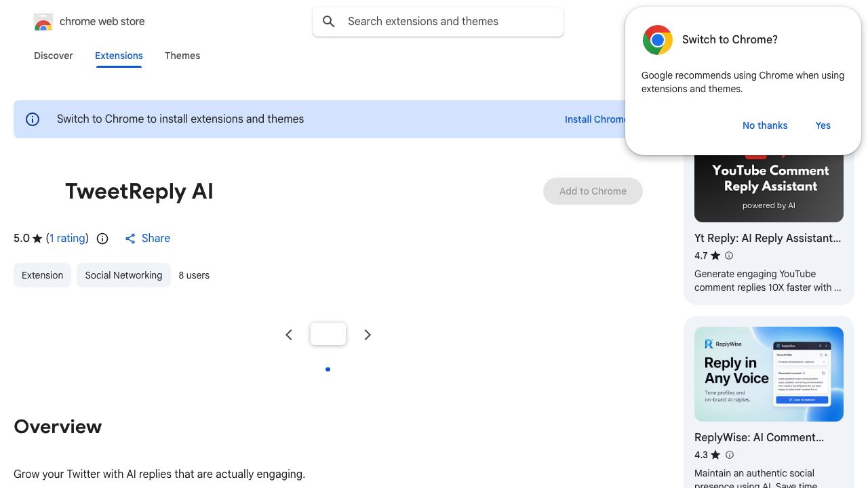Click 'Switch to Chrome to install extensions' banner text
Image resolution: width=868 pixels, height=488 pixels.
point(180,119)
